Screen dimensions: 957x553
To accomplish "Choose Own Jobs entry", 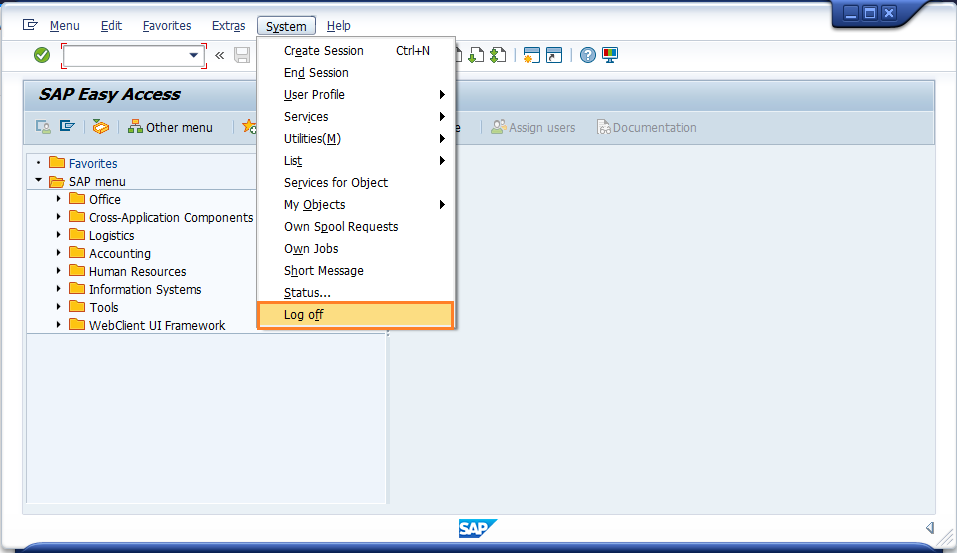I will (x=356, y=248).
